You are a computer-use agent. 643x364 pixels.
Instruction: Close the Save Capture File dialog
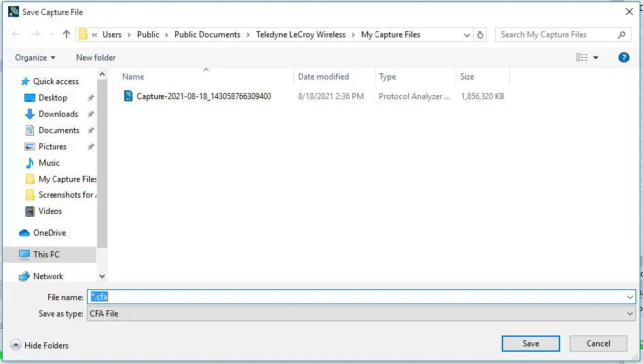point(629,12)
